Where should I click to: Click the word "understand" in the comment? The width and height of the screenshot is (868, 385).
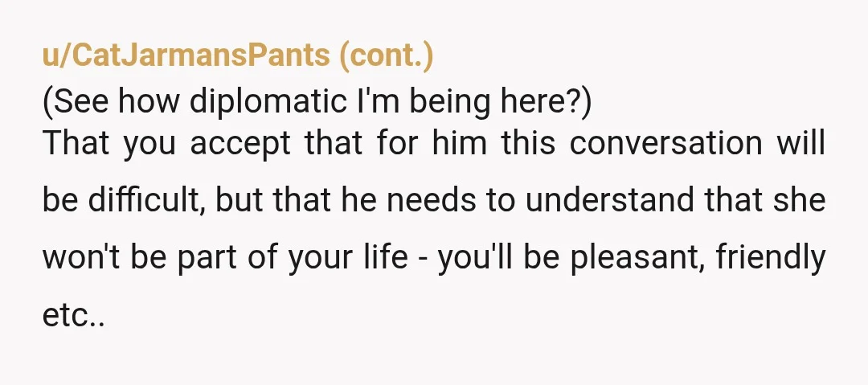coord(609,200)
